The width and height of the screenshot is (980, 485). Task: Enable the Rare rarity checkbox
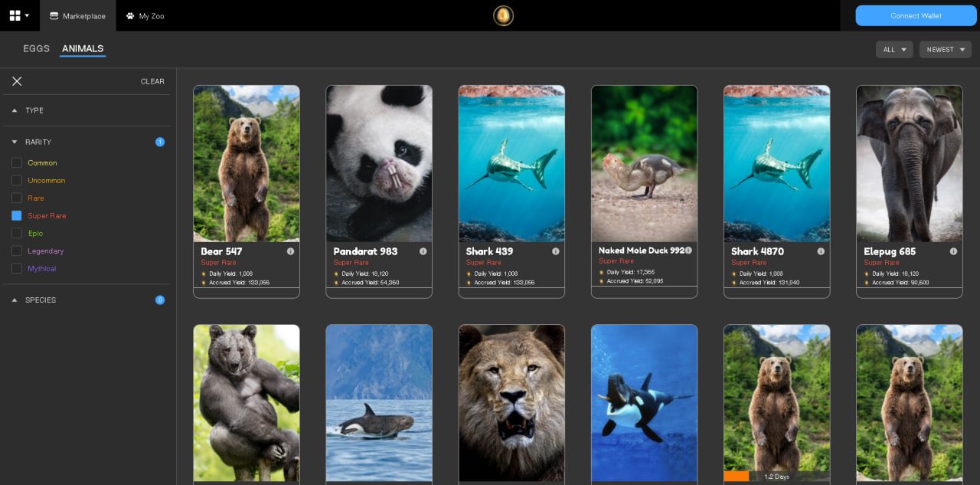[16, 198]
